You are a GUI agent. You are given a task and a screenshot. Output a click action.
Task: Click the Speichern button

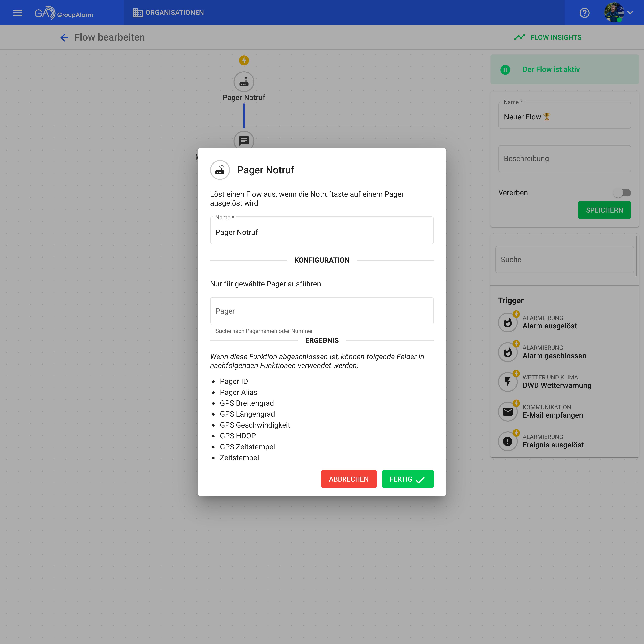pos(604,210)
